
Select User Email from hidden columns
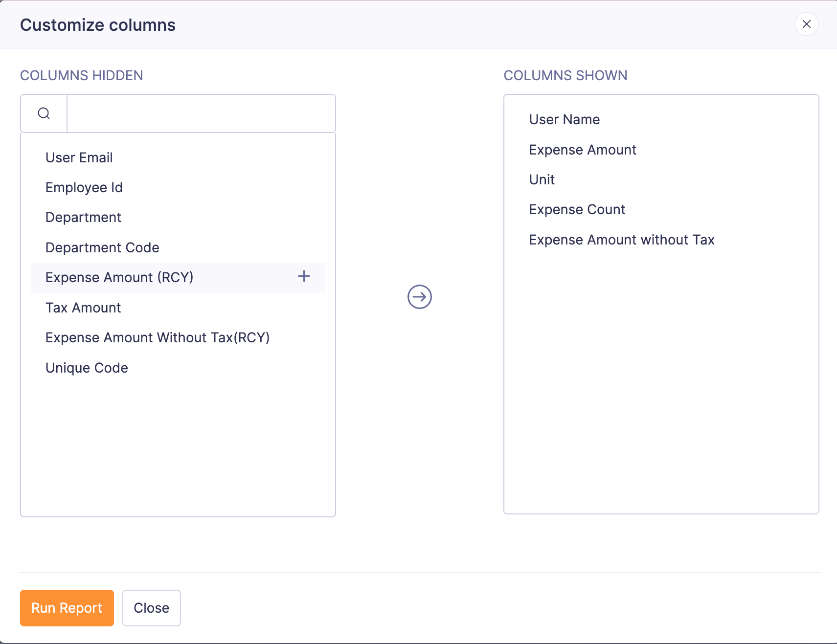pyautogui.click(x=79, y=157)
